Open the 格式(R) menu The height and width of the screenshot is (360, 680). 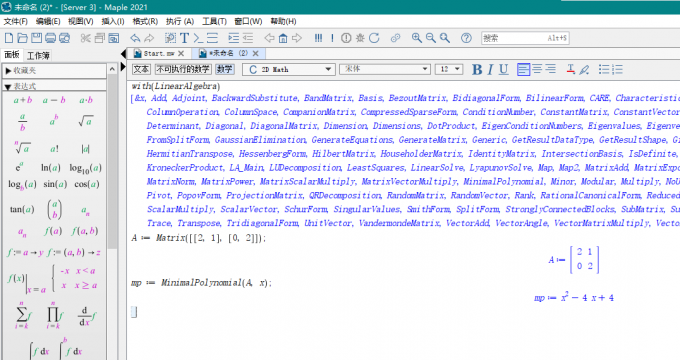coord(145,21)
